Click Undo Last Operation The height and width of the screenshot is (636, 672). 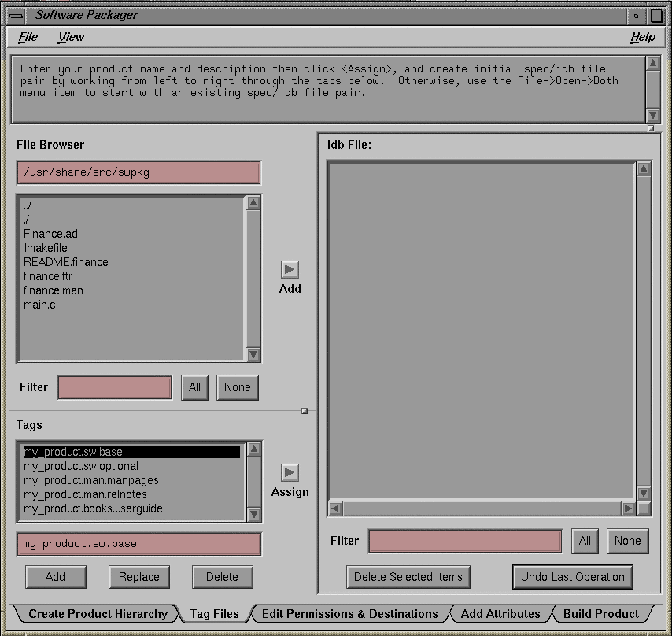(572, 577)
